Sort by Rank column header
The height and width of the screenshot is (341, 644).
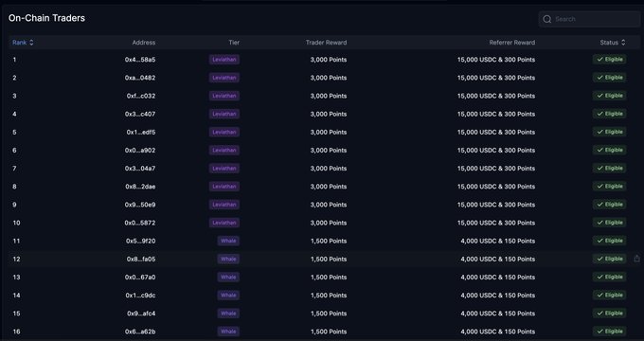point(23,43)
